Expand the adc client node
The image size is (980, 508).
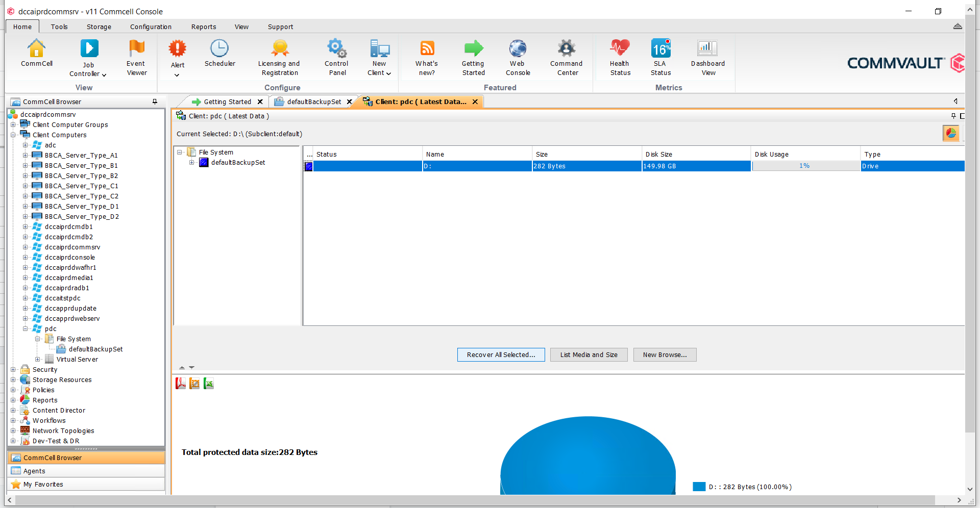click(x=25, y=145)
